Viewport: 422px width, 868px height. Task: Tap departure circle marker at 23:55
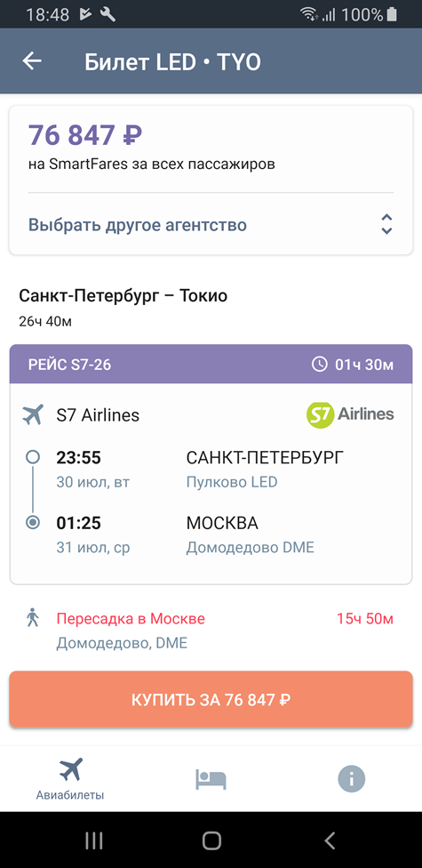pos(33,457)
